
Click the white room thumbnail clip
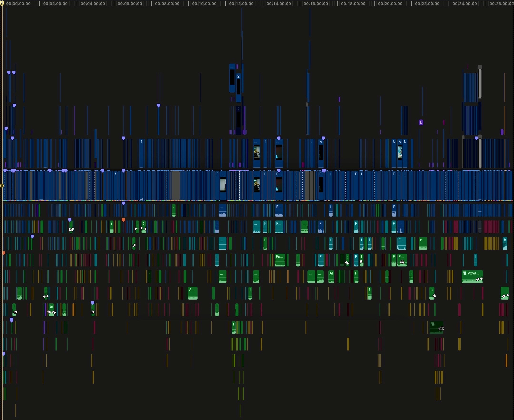(223, 185)
